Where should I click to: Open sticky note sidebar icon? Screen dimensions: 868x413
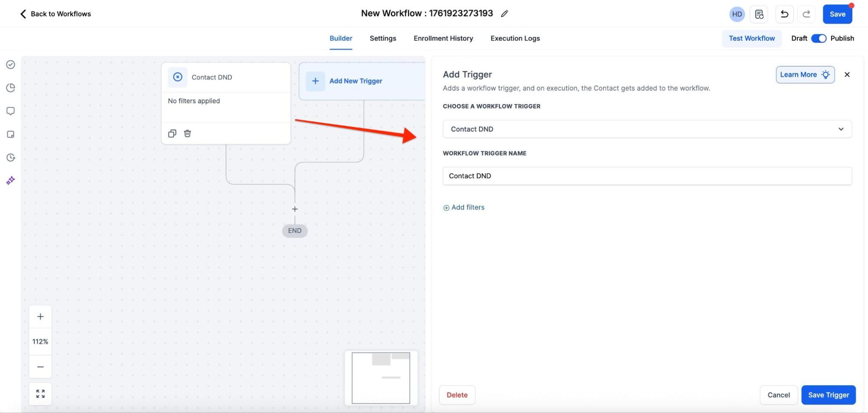pyautogui.click(x=11, y=134)
